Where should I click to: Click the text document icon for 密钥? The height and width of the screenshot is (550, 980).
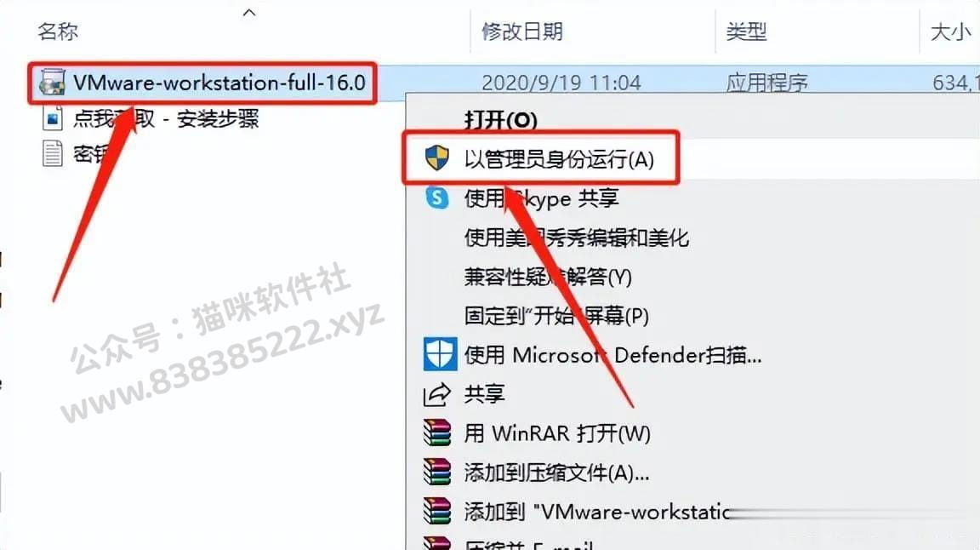53,154
